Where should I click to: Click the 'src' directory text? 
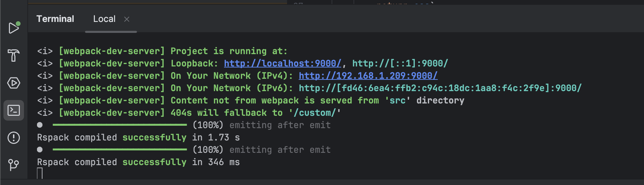pos(397,100)
